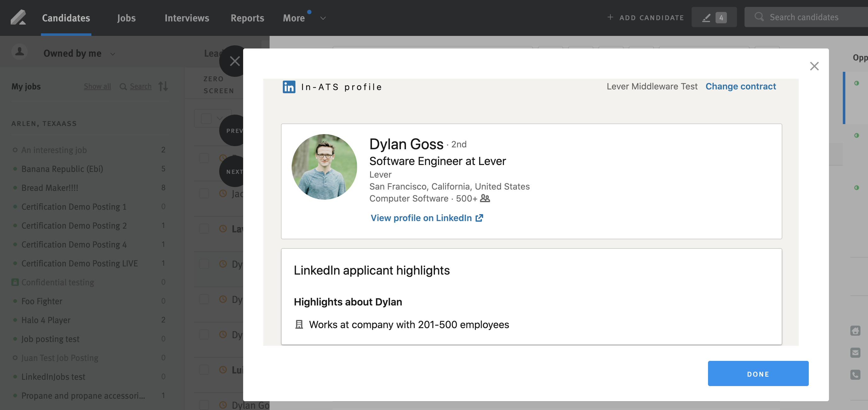
Task: Expand the chevron next to More
Action: pyautogui.click(x=323, y=18)
